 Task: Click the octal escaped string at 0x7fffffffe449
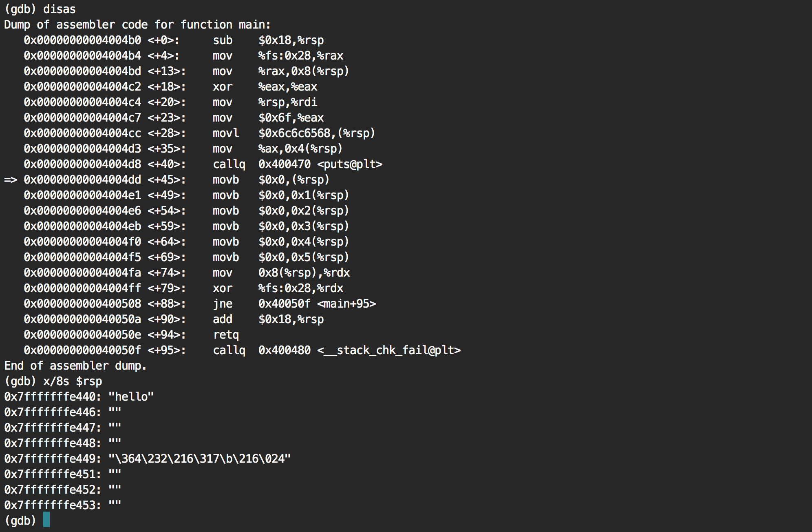200,459
